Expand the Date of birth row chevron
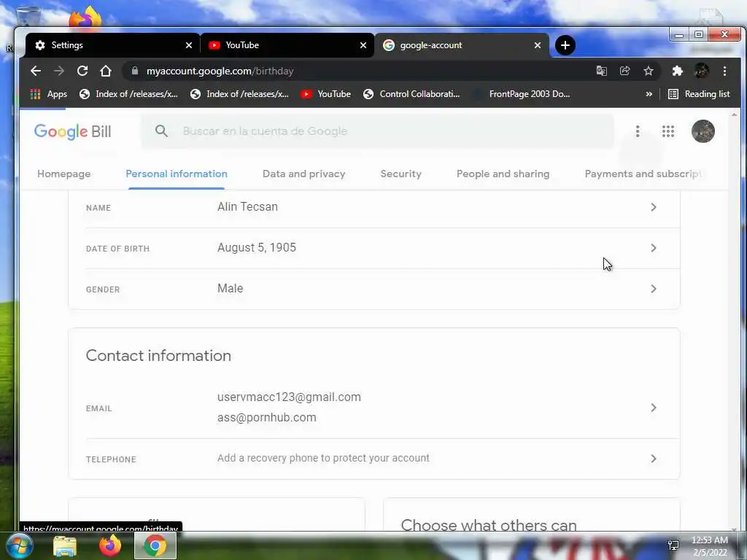This screenshot has width=747, height=560. click(x=654, y=248)
